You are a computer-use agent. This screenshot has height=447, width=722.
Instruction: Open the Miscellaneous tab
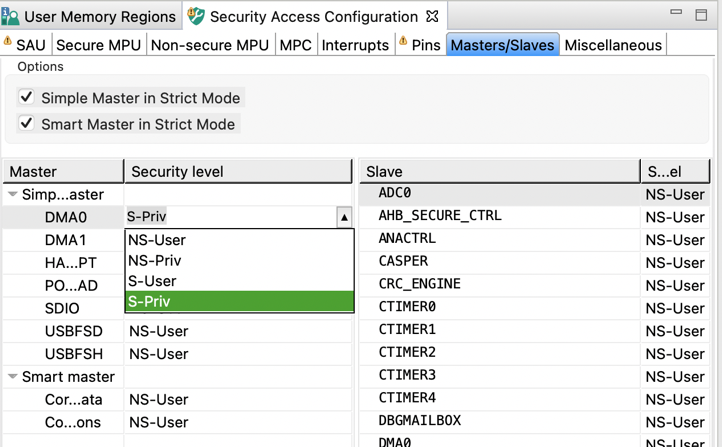613,45
